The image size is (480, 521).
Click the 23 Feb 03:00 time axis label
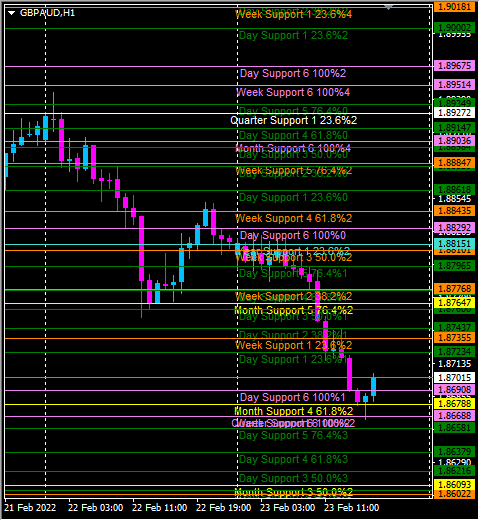tap(288, 508)
